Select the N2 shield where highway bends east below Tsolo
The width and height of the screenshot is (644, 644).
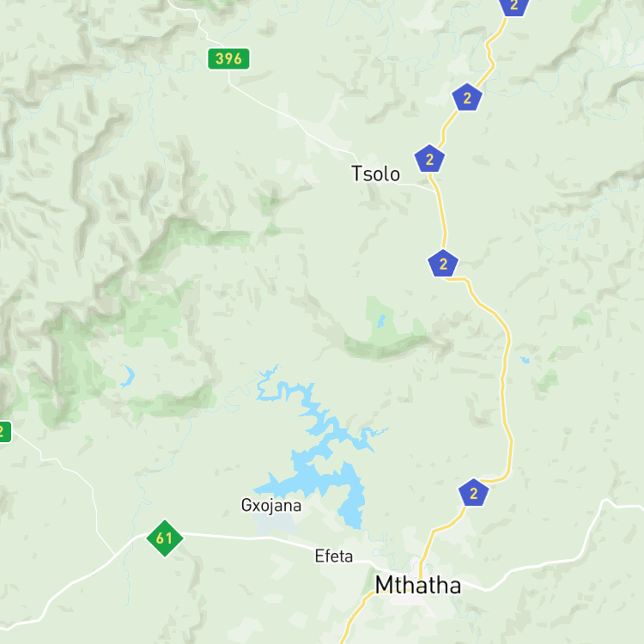(443, 264)
